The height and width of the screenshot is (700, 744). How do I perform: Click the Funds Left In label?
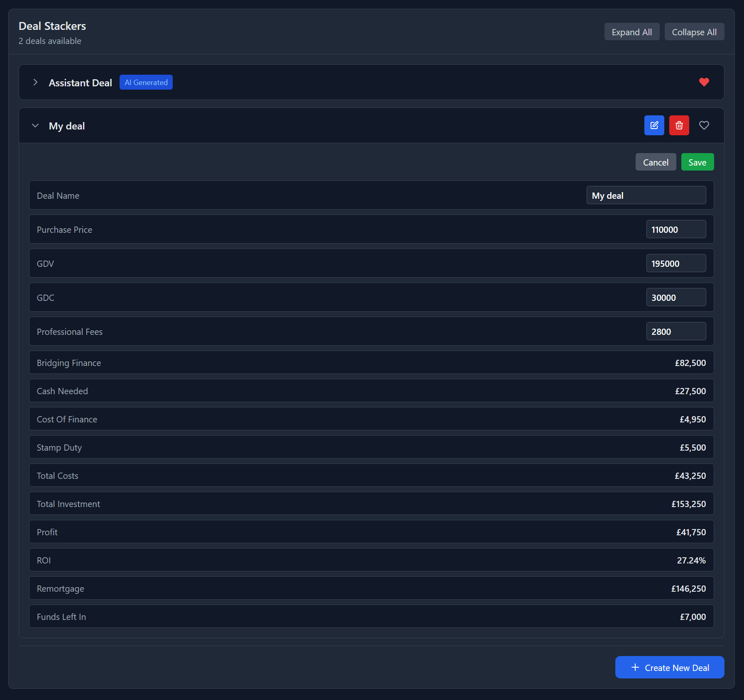click(x=61, y=617)
